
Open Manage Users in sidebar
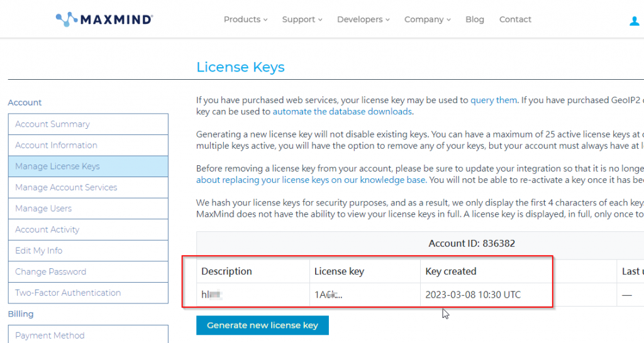pyautogui.click(x=88, y=209)
